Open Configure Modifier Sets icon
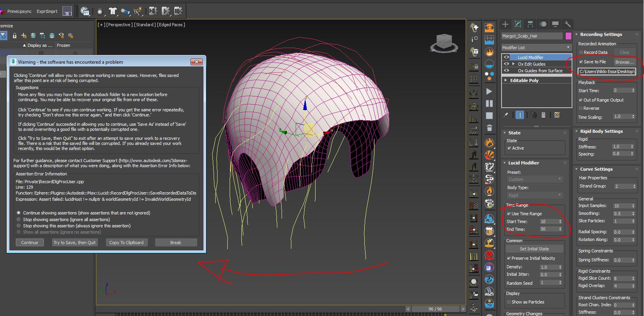The width and height of the screenshot is (644, 316). coord(557,115)
